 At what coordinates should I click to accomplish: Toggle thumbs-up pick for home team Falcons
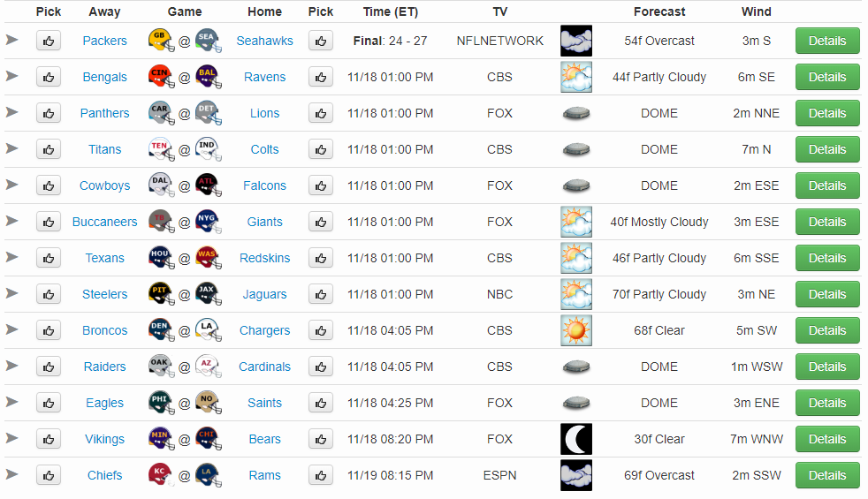321,185
